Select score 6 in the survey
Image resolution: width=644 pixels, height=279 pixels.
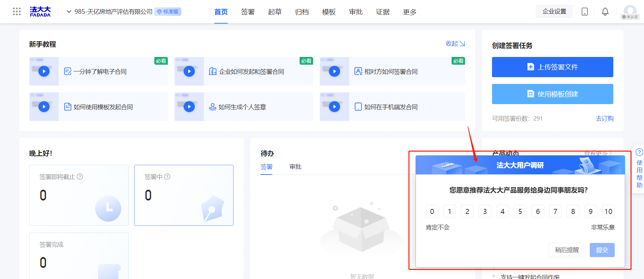coord(538,211)
